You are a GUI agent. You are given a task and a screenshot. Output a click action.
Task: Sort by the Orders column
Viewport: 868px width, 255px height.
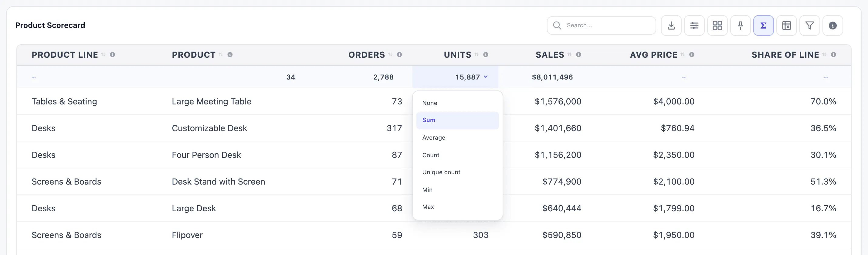[390, 55]
